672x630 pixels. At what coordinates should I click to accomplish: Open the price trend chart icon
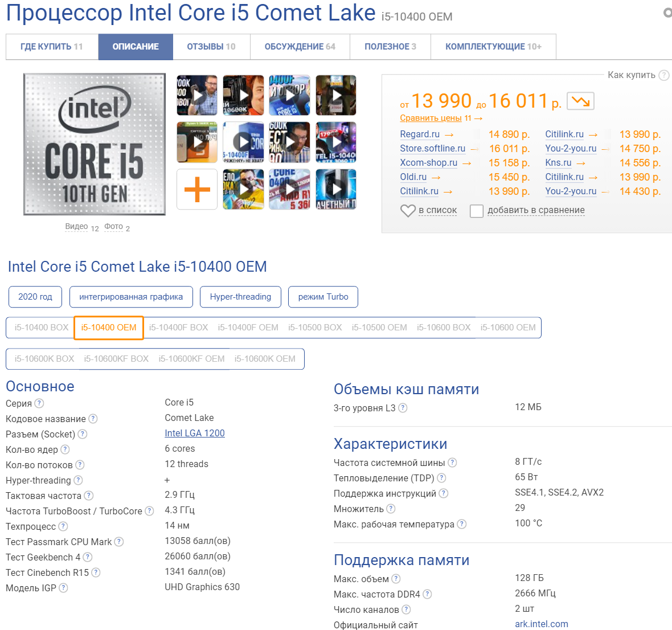pos(580,101)
